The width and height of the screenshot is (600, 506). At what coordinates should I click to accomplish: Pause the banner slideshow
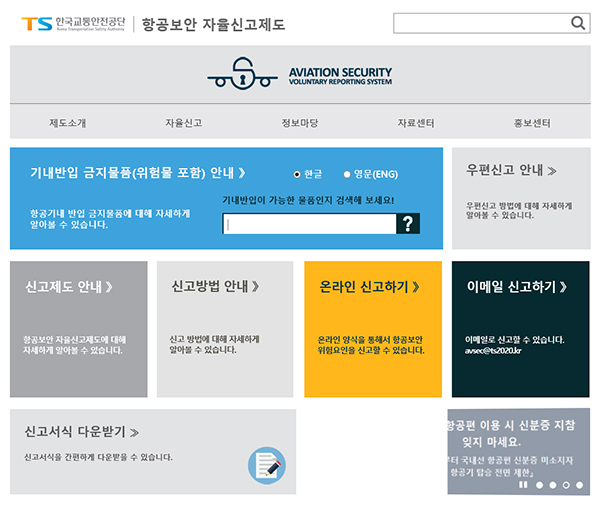coord(523,485)
